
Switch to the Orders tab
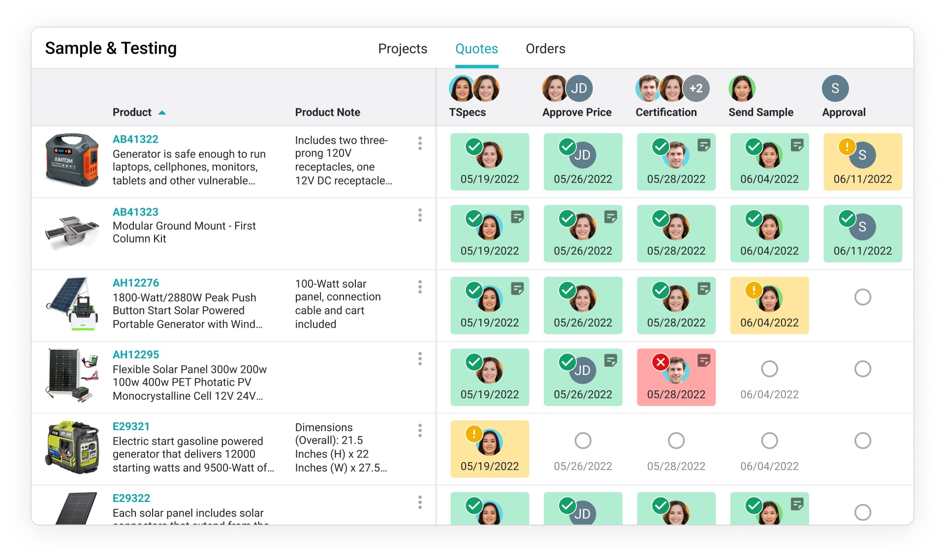coord(545,49)
